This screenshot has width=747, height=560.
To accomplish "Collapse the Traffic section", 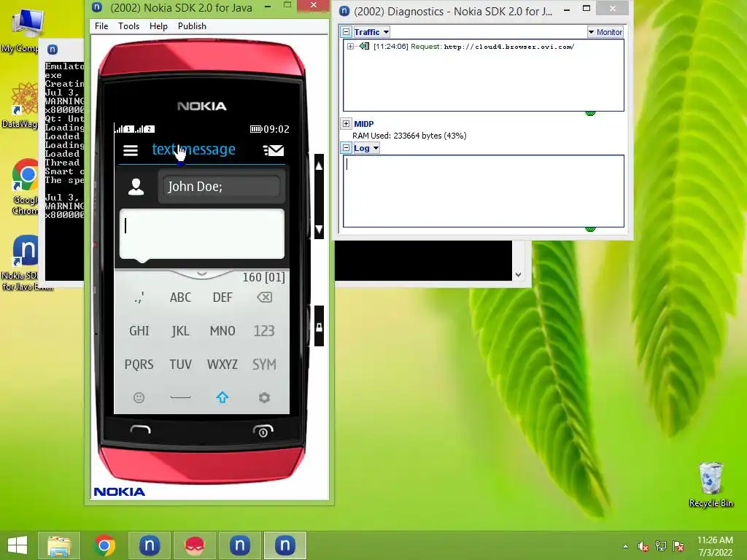I will coord(347,32).
